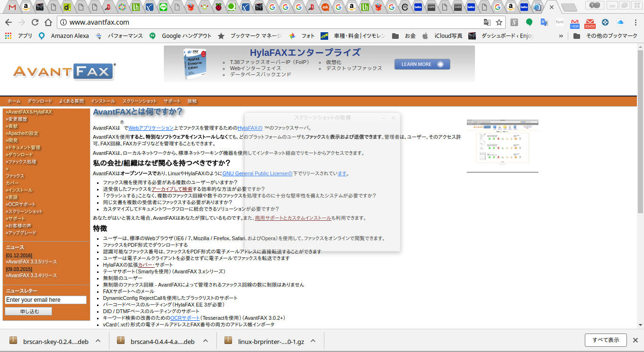Open Chrome's three-dot menu
The height and width of the screenshot is (352, 644).
(x=635, y=22)
